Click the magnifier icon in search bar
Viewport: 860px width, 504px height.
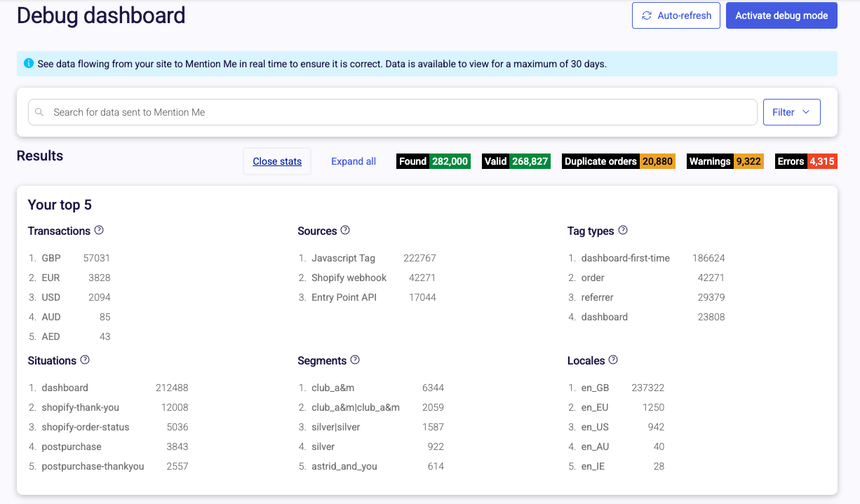point(39,112)
